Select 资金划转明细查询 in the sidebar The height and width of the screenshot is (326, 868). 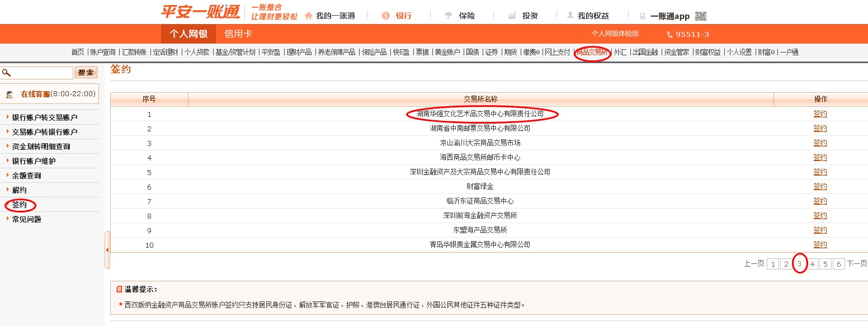41,147
